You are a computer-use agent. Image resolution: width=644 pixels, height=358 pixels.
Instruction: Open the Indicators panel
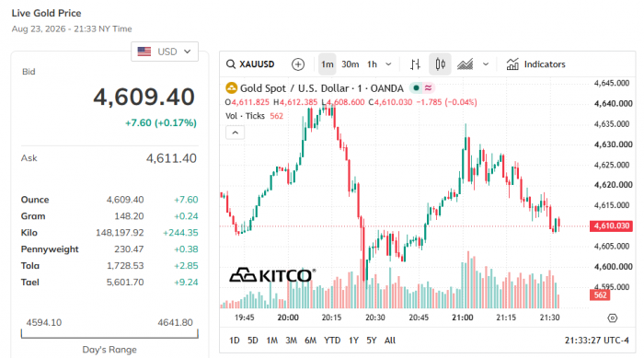tap(535, 64)
